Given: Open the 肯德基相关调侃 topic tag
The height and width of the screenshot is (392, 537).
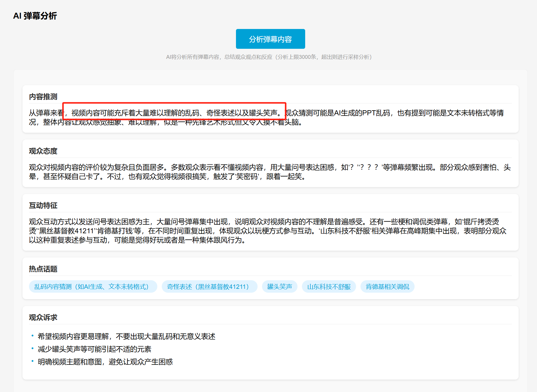Looking at the screenshot, I should [x=387, y=286].
